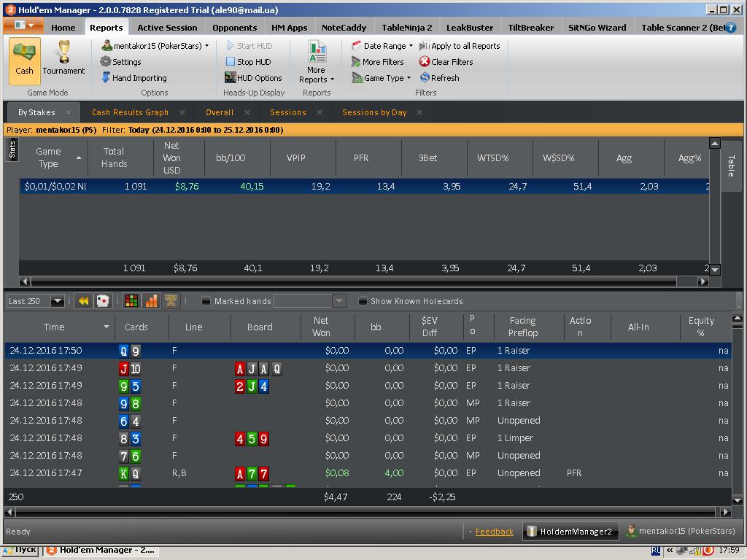The height and width of the screenshot is (560, 747).
Task: Open the Date Range dropdown
Action: point(382,46)
